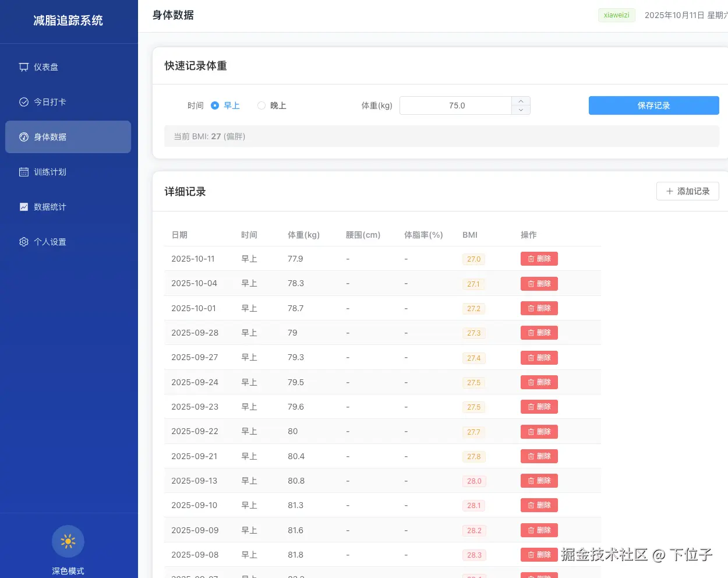
Task: Click the xiaweizi username tag
Action: (616, 15)
